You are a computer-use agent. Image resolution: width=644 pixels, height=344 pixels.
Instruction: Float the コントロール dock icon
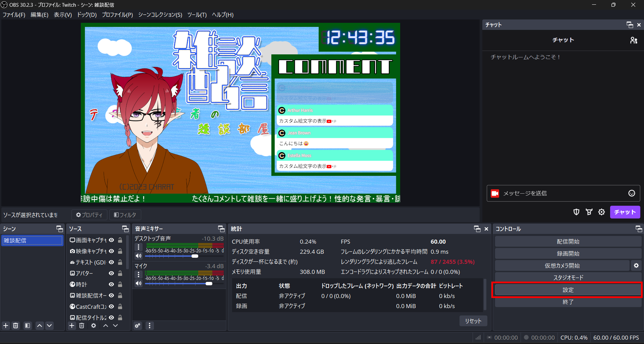[639, 229]
